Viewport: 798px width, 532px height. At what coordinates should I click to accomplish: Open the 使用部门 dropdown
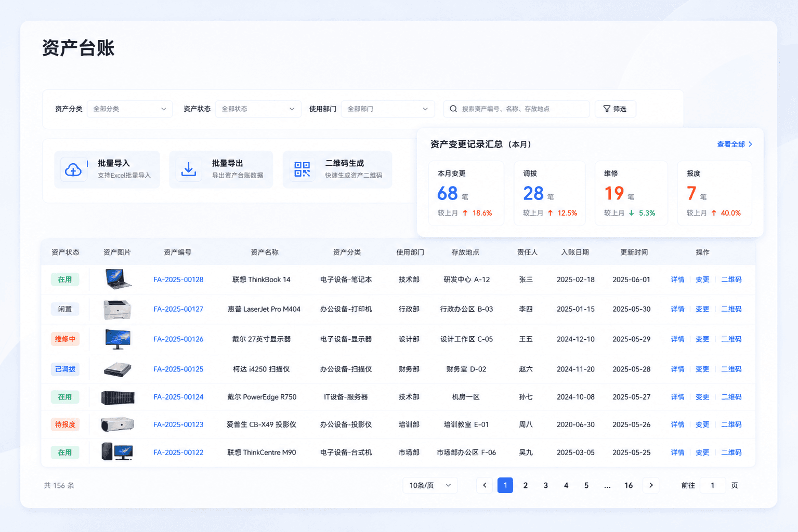pos(388,109)
